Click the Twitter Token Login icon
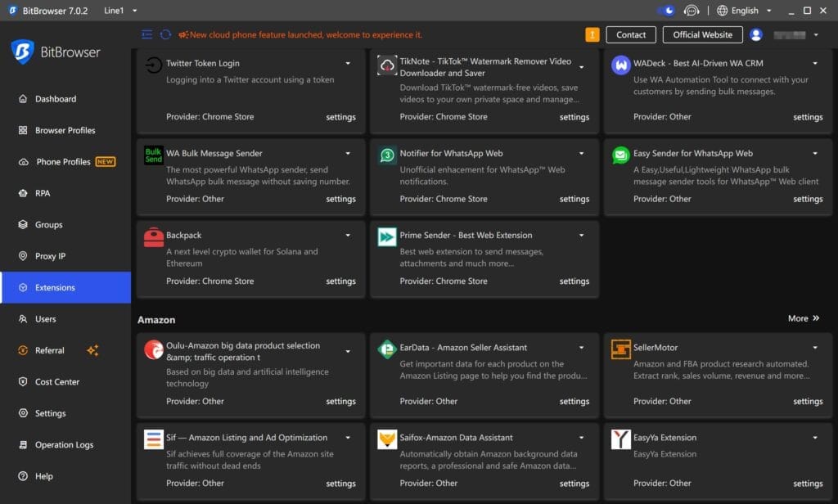The width and height of the screenshot is (838, 504). pos(154,65)
